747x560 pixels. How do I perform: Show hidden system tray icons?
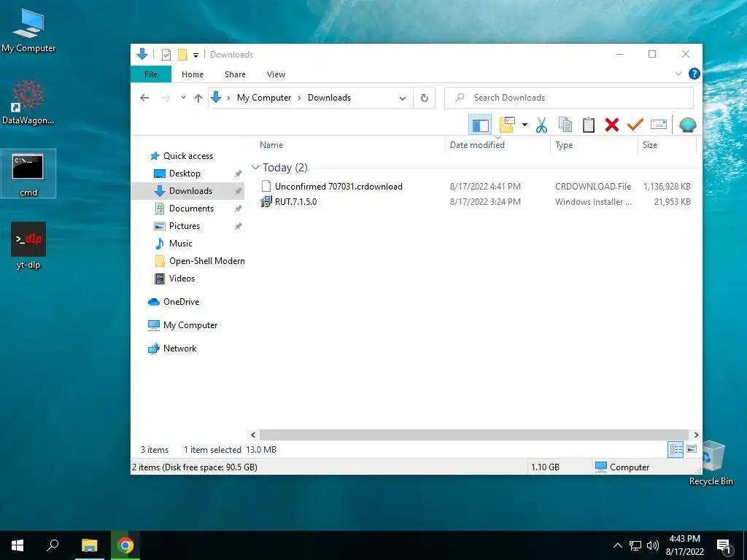coord(617,545)
